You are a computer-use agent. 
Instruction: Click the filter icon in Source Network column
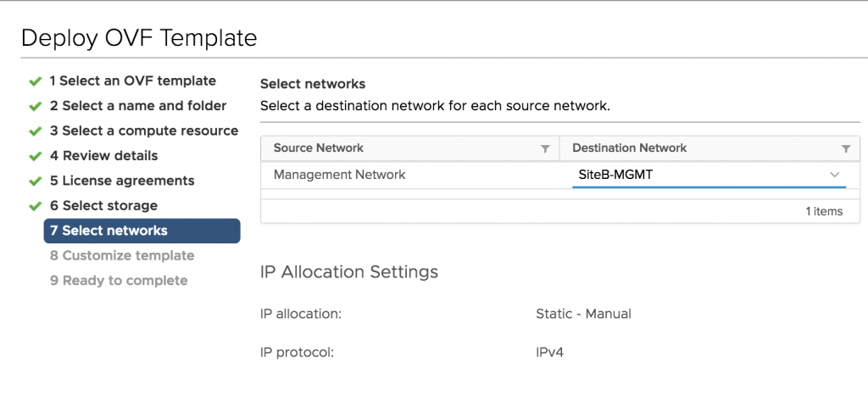coord(545,148)
